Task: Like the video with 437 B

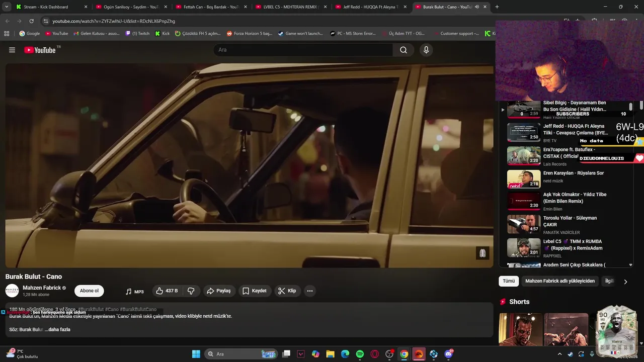Action: point(167,291)
